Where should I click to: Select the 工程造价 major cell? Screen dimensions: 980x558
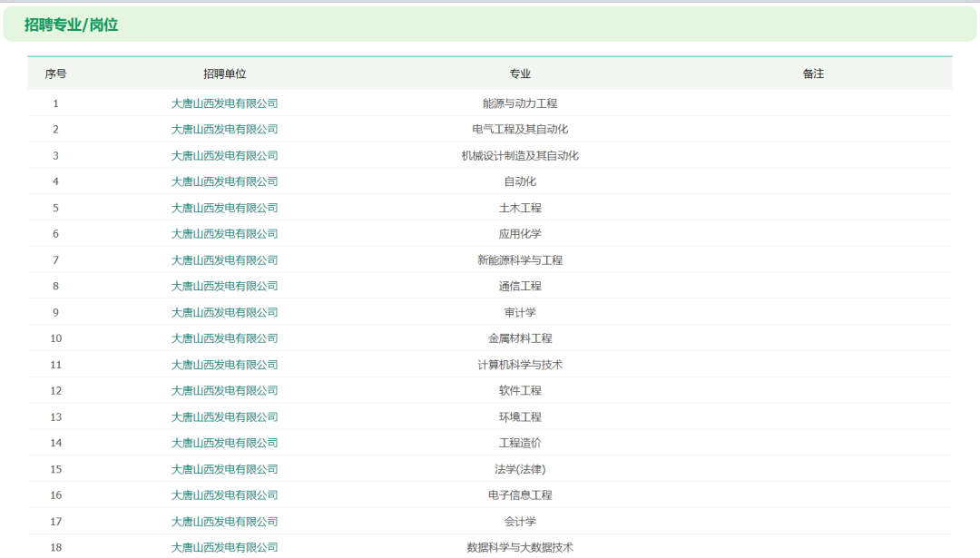point(520,443)
